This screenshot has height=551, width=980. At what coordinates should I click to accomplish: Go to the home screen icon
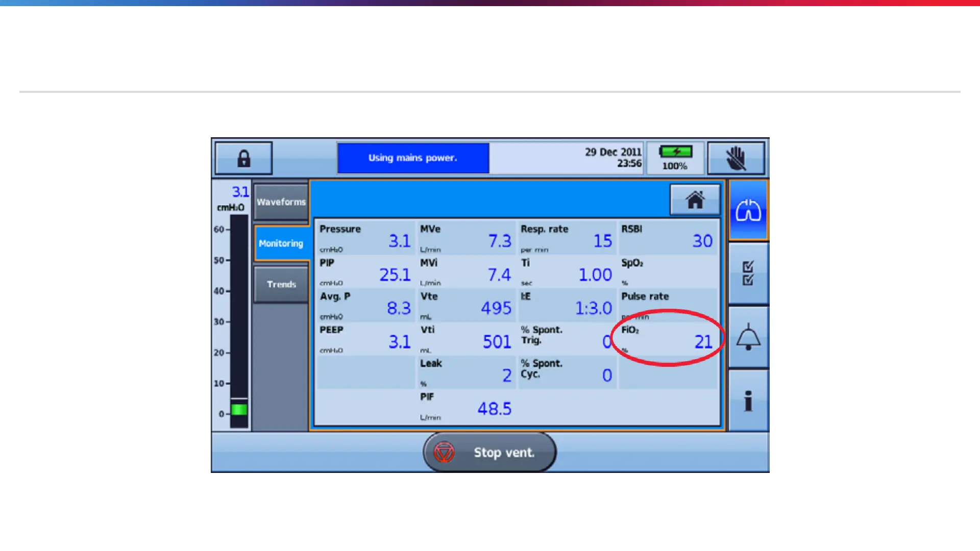pos(695,200)
